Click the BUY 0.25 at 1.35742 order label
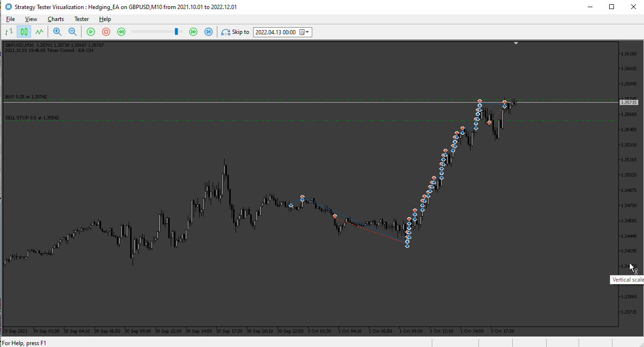 coord(26,96)
